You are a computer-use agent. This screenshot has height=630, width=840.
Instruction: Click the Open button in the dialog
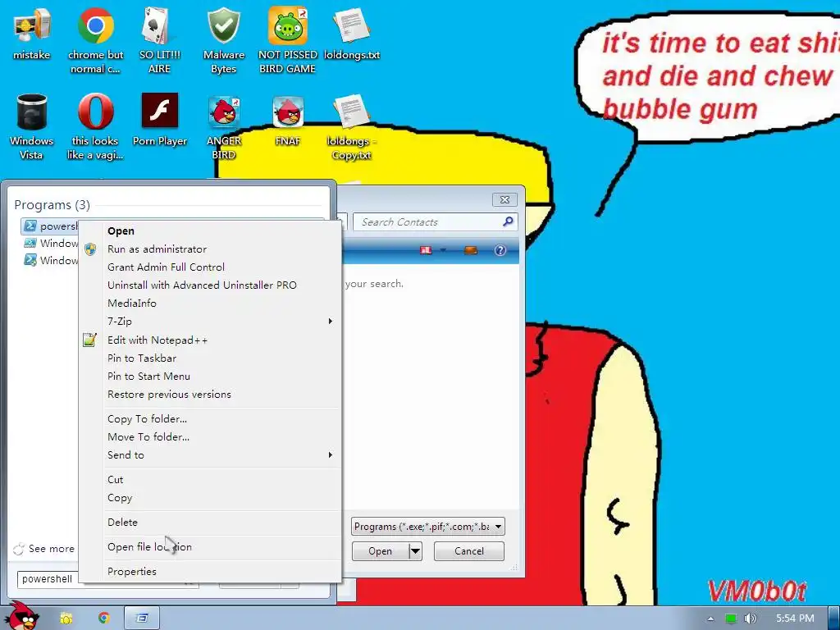[381, 551]
